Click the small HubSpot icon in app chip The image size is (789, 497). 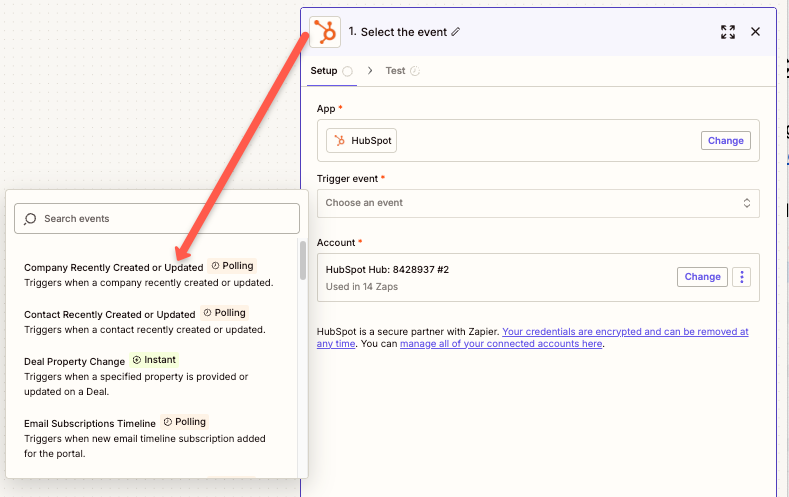point(340,141)
